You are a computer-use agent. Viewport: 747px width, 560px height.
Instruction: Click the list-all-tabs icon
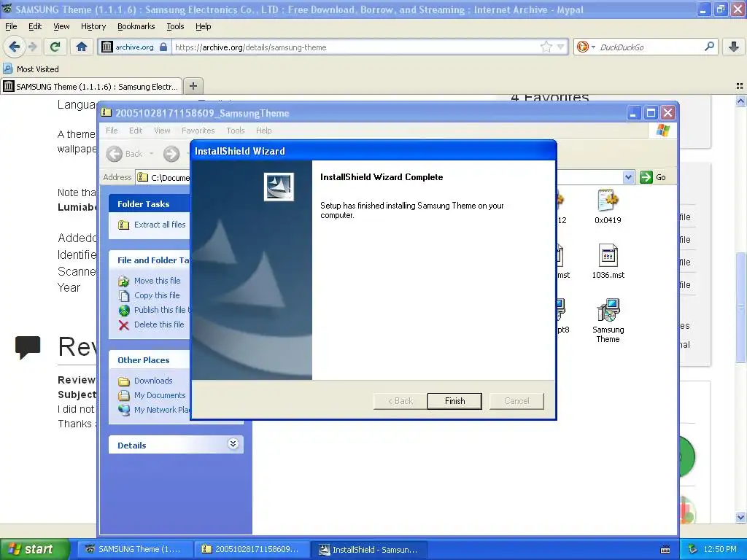click(740, 86)
